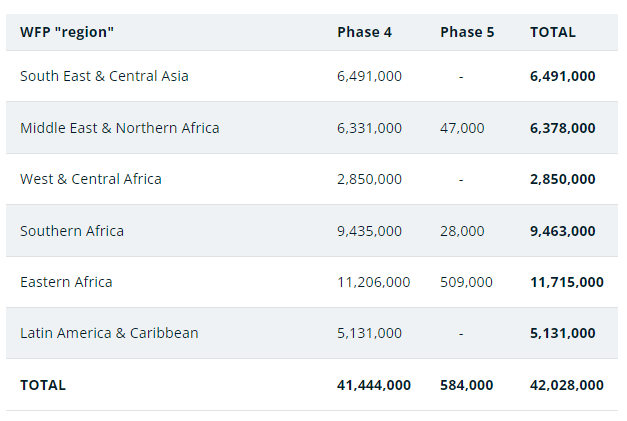The height and width of the screenshot is (421, 627).
Task: Select the 41,444,000 Phase 4 grand total
Action: tap(374, 385)
